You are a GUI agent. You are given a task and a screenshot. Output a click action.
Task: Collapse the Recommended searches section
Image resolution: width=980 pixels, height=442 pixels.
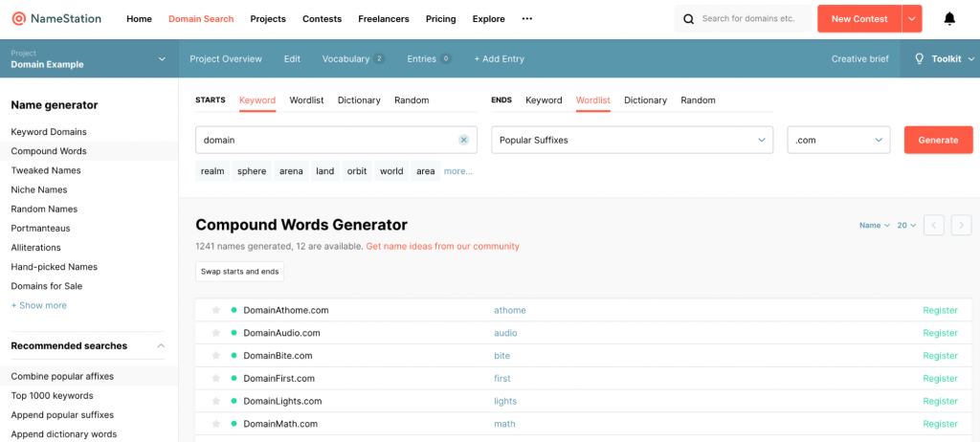click(161, 345)
